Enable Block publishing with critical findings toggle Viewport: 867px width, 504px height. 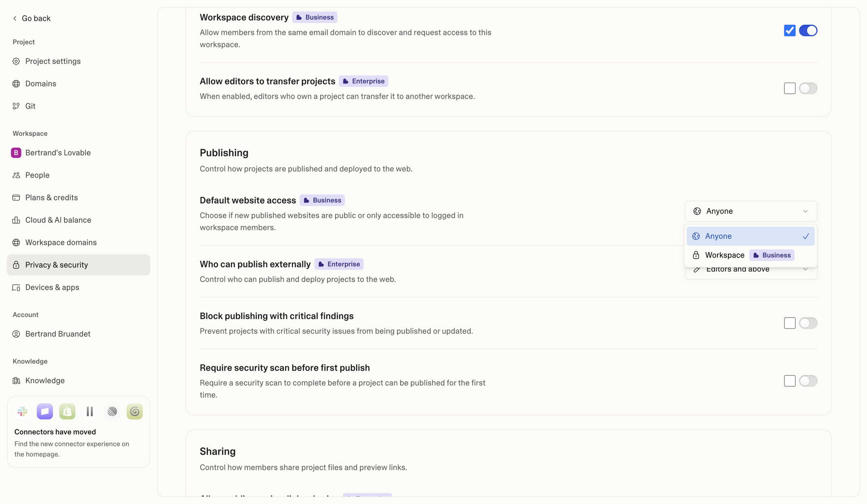pos(808,323)
